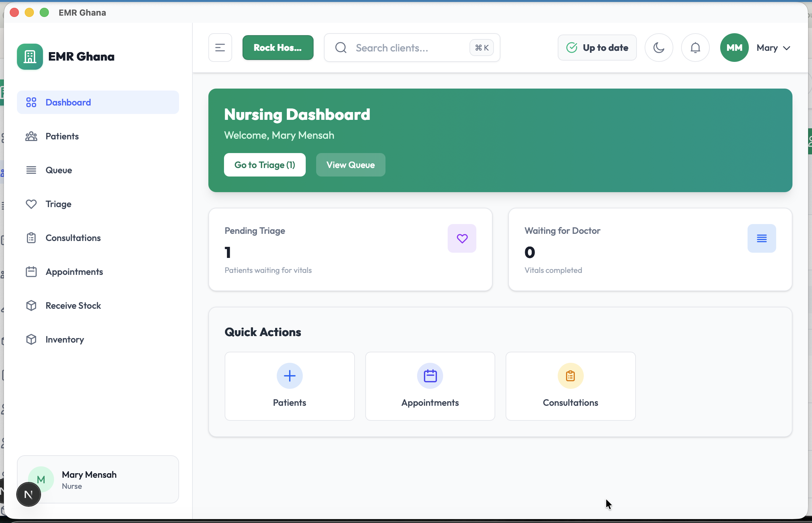The height and width of the screenshot is (523, 812).
Task: Click the Receive Stock box icon
Action: click(31, 305)
